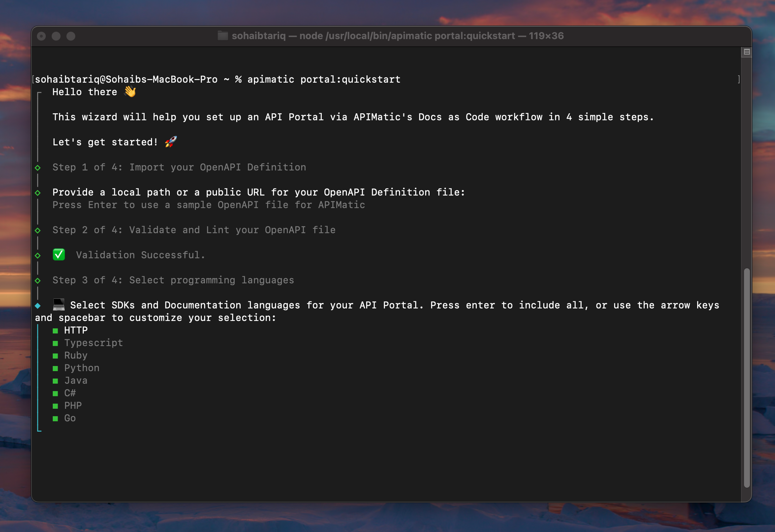Minimize the terminal window
Viewport: 775px width, 532px height.
tap(56, 36)
